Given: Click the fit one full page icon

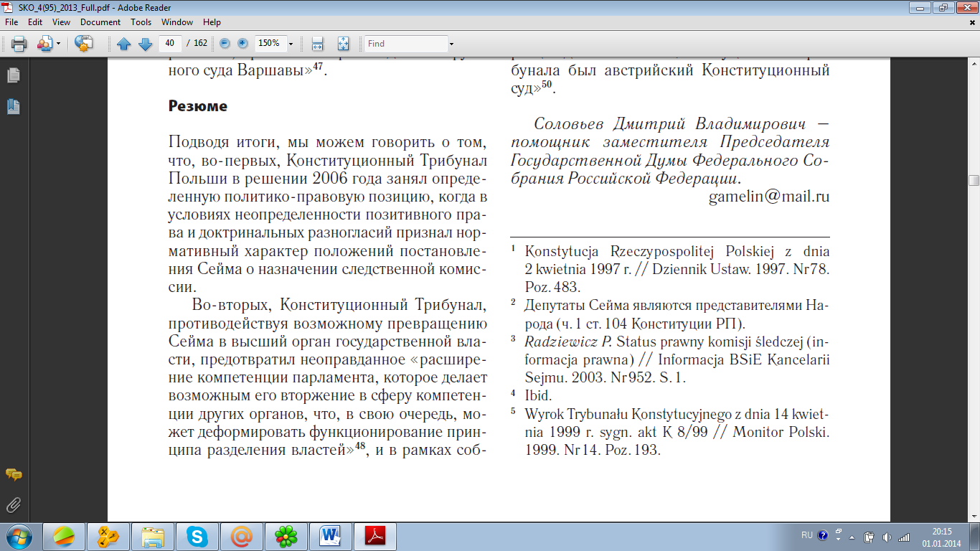Looking at the screenshot, I should [343, 44].
